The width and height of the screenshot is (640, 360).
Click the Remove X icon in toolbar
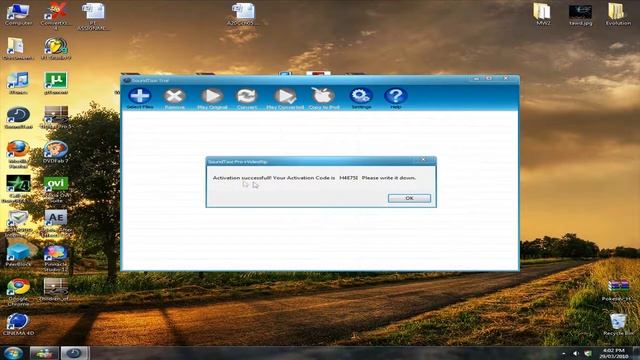pyautogui.click(x=174, y=96)
